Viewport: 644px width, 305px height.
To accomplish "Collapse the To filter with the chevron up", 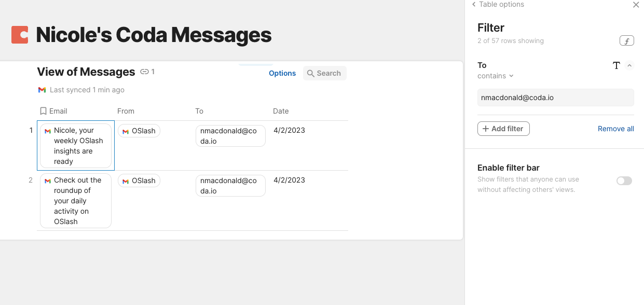I will pos(629,65).
